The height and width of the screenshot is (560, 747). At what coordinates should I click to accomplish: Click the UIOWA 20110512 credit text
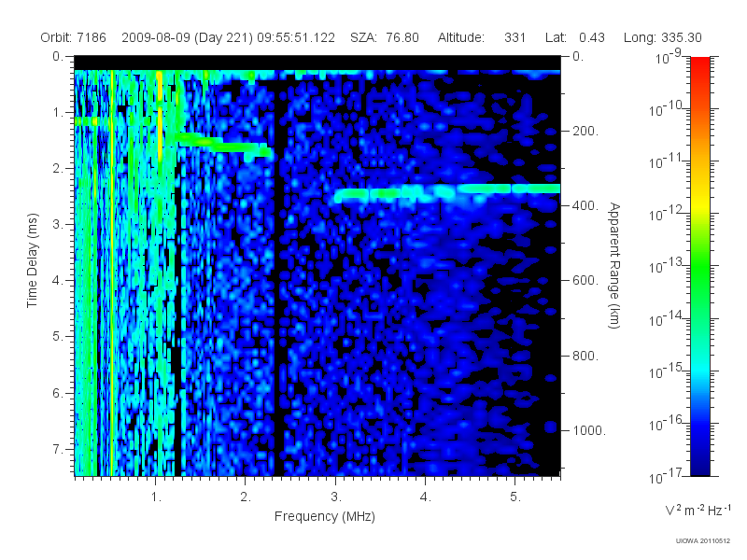[703, 541]
